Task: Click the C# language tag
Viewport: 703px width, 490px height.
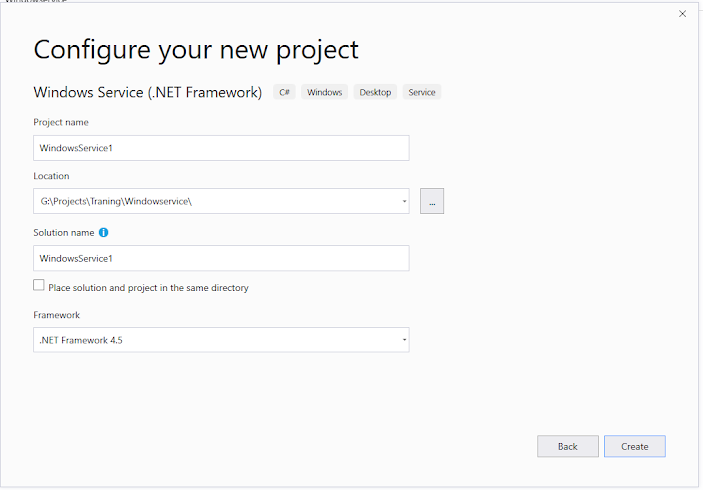Action: tap(284, 92)
